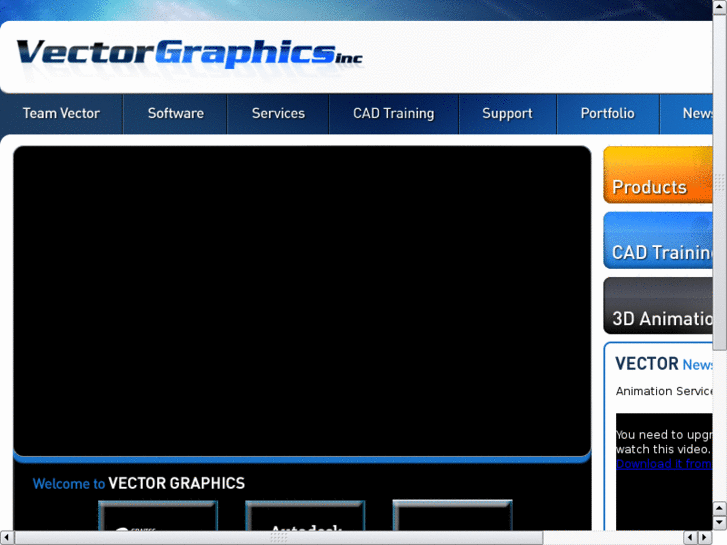Viewport: 727px width, 545px height.
Task: Click the second up arrow near scrollbar bottom
Action: (720, 509)
